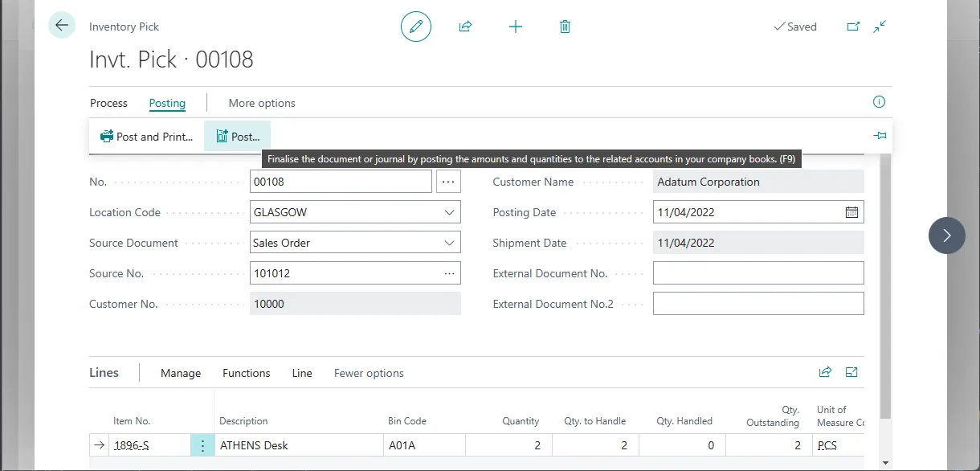Share the Lines section icon
This screenshot has height=471, width=980.
825,372
